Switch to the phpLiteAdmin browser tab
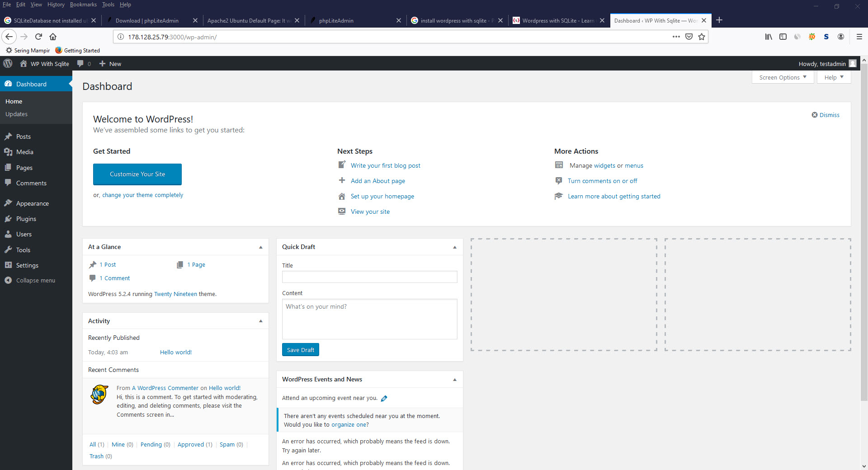Viewport: 868px width, 470px height. [x=336, y=20]
